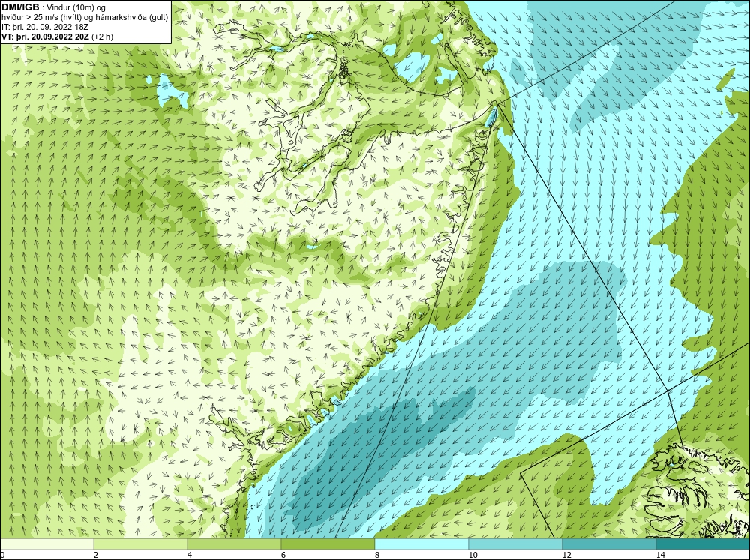Click the scale label '12'
Viewport: 750px width, 560px height.
567,555
